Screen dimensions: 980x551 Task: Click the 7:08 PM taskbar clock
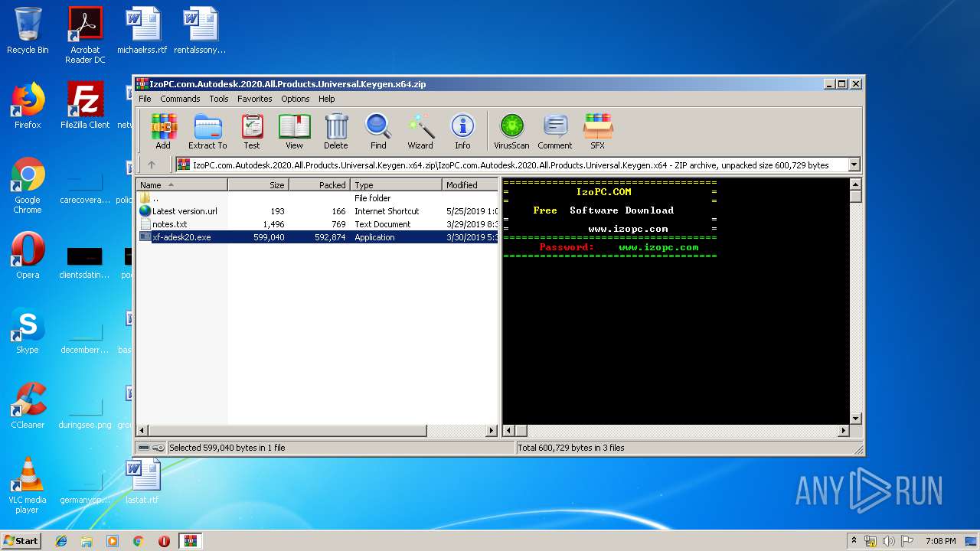[940, 541]
